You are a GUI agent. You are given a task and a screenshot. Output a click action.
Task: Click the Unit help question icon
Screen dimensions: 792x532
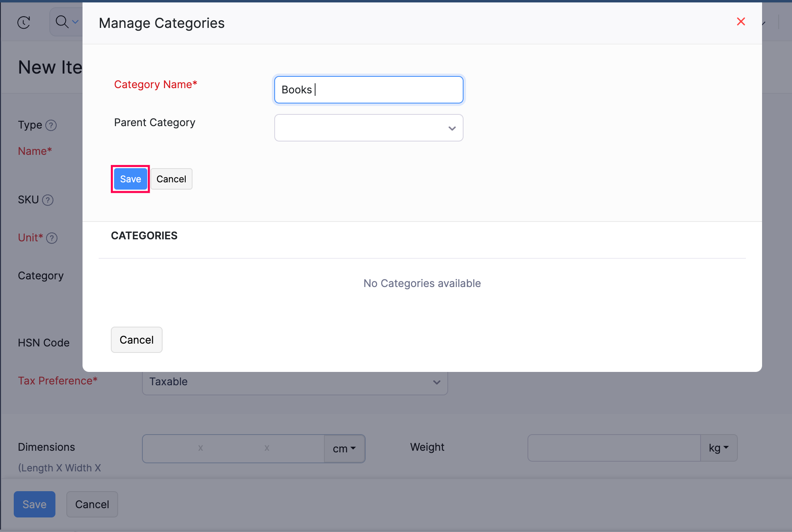coord(52,238)
